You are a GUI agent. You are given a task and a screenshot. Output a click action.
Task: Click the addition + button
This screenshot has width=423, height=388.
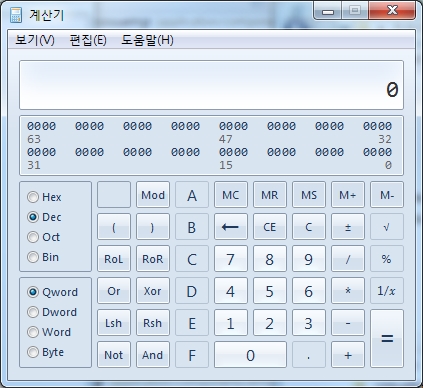pos(348,355)
